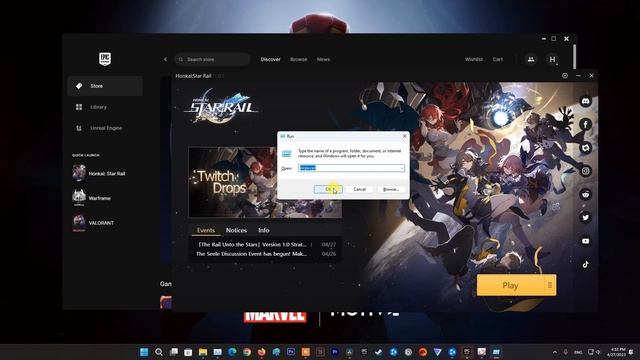The width and height of the screenshot is (640, 360).
Task: Open The Rail Unto the Stars news item
Action: (x=266, y=244)
